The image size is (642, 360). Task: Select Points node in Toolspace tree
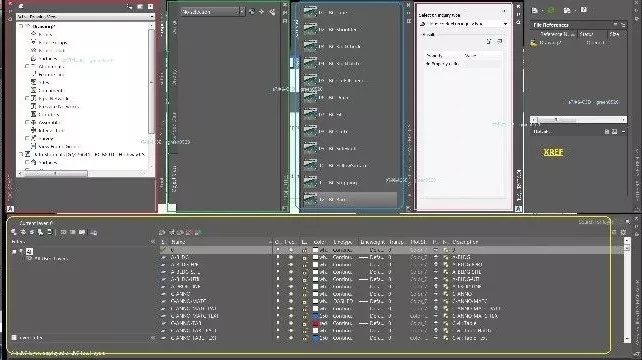(x=45, y=34)
